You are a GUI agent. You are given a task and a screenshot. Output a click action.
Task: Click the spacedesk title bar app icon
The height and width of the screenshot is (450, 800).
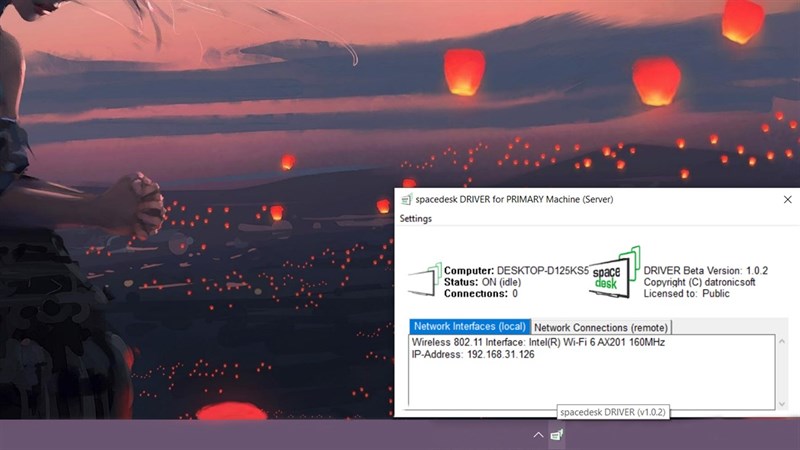(x=407, y=199)
